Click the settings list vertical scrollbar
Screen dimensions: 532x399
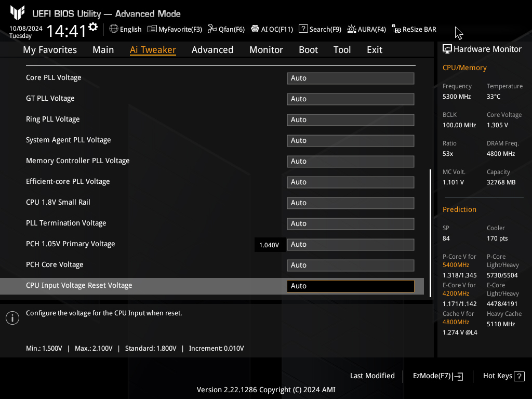pyautogui.click(x=430, y=233)
